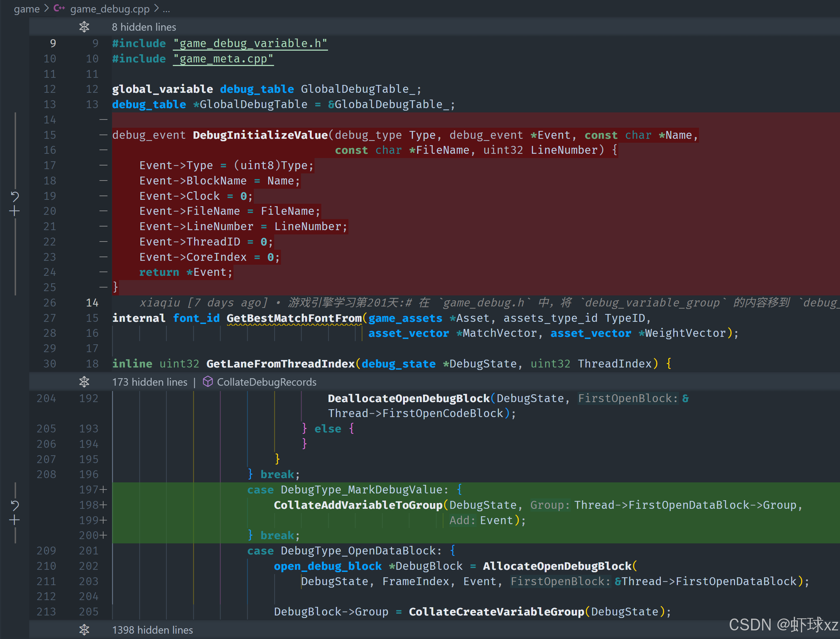Open game_debug.cpp breadcrumb item
The image size is (840, 639).
pos(110,9)
